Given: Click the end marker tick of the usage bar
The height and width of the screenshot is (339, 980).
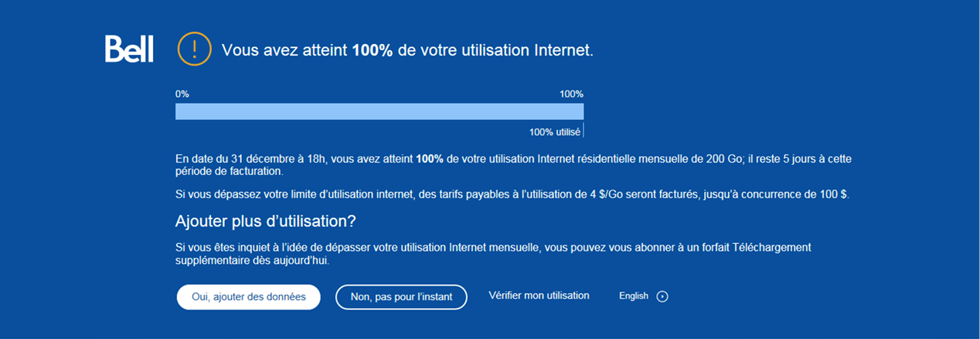Looking at the screenshot, I should point(583,129).
